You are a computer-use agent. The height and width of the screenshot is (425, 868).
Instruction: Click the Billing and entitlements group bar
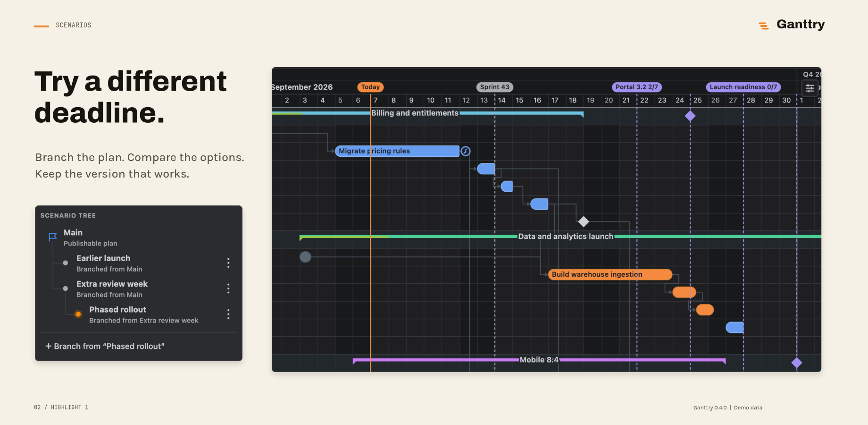pos(427,113)
